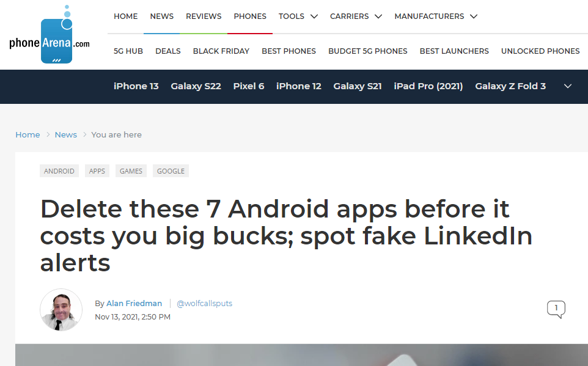
Task: Click the Google tag
Action: pyautogui.click(x=171, y=171)
